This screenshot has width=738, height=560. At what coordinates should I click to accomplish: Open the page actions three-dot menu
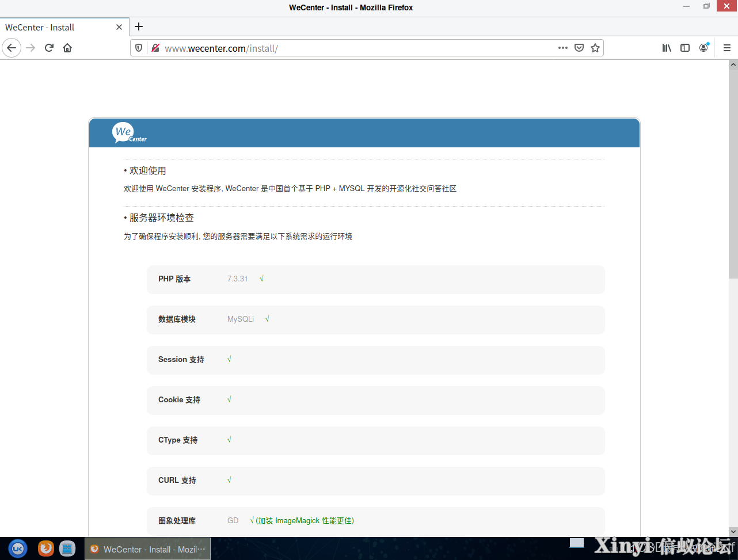tap(563, 48)
